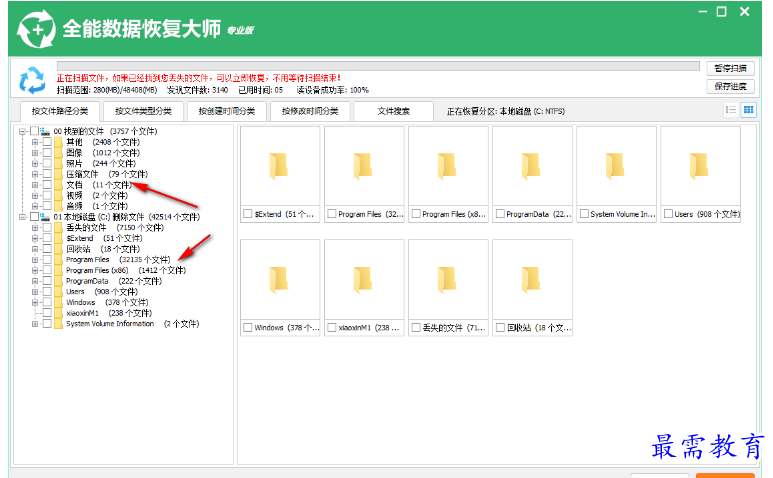Viewport: 773px width, 478px height.
Task: Switch to list view icon
Action: click(731, 110)
